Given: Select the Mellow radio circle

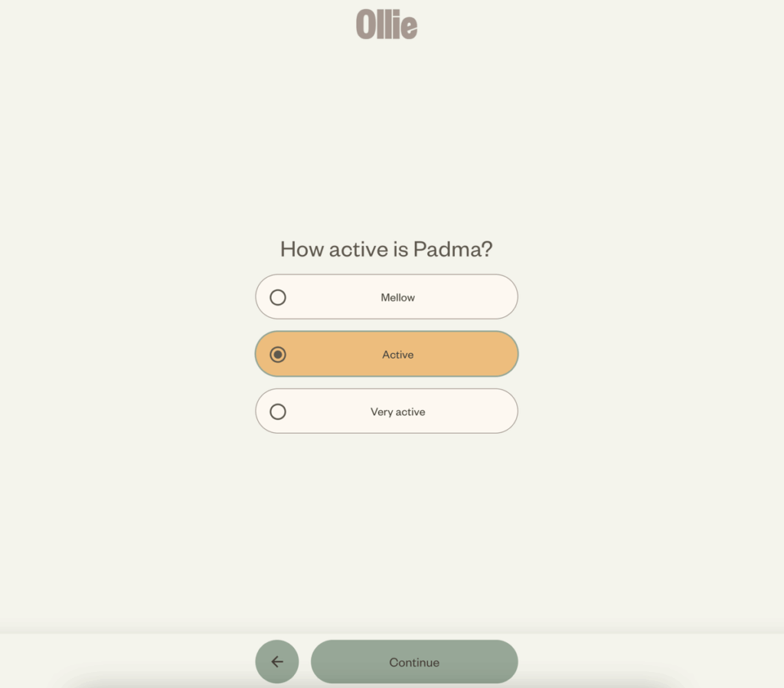Looking at the screenshot, I should point(278,297).
